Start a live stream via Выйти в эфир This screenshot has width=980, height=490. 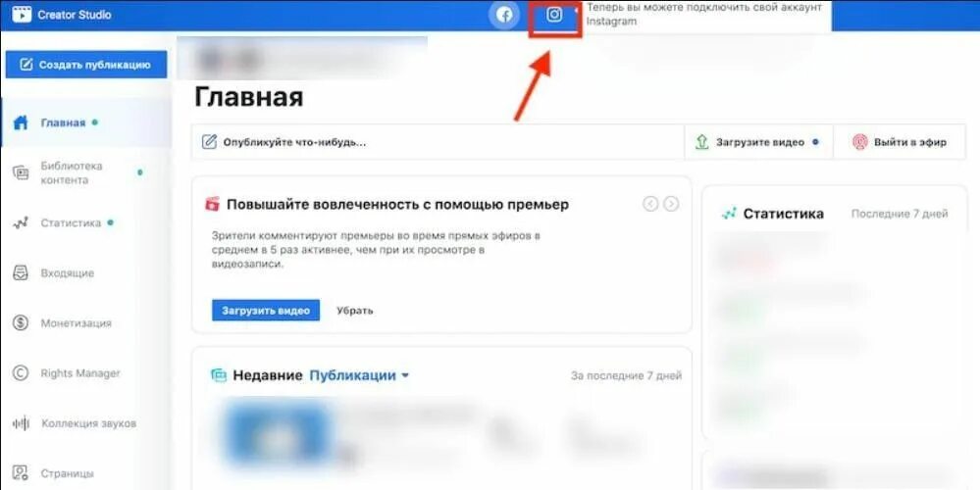[x=900, y=142]
